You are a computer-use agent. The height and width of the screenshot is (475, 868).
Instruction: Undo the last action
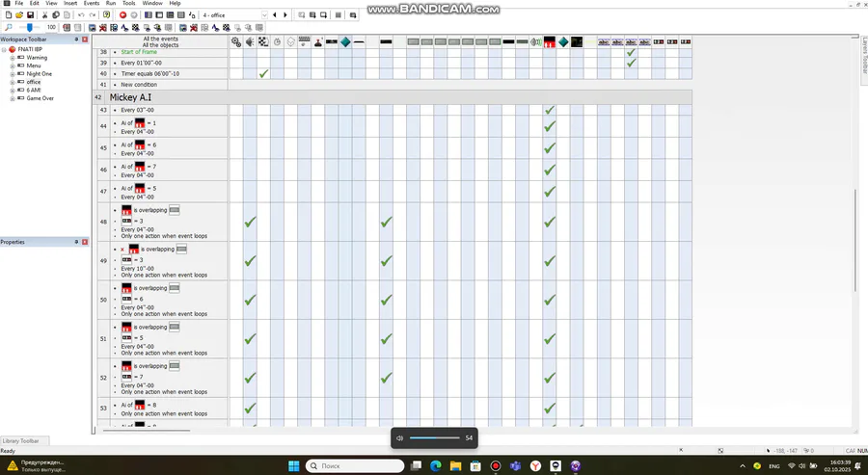coord(81,14)
